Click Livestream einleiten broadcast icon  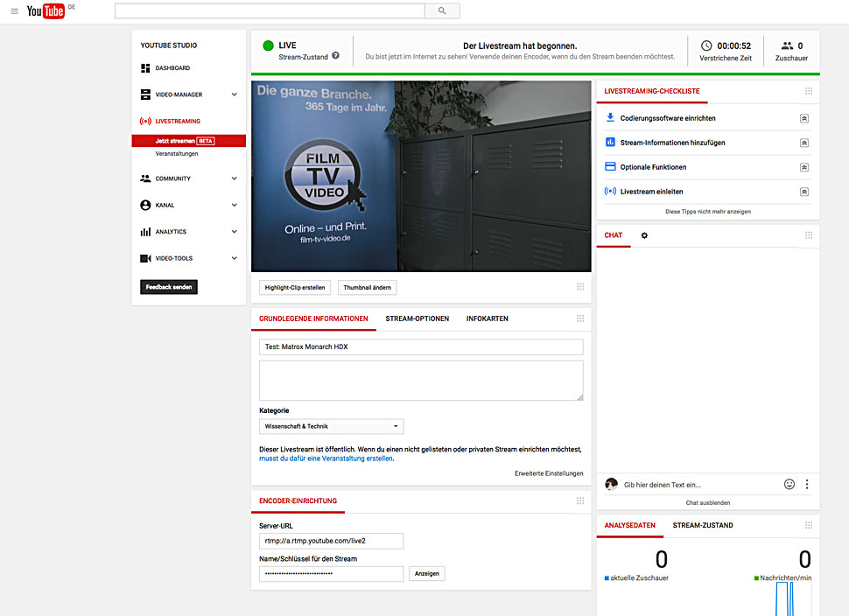point(610,191)
